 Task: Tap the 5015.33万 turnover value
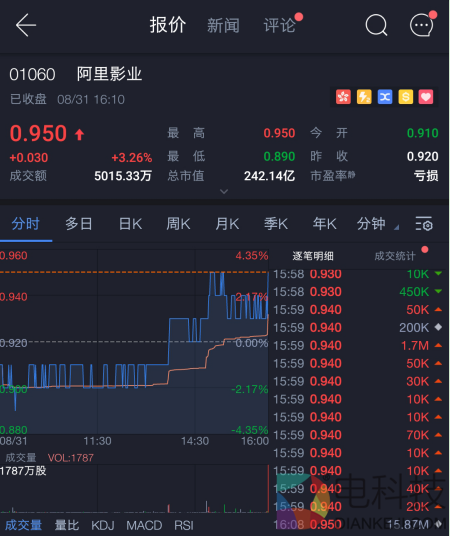123,176
